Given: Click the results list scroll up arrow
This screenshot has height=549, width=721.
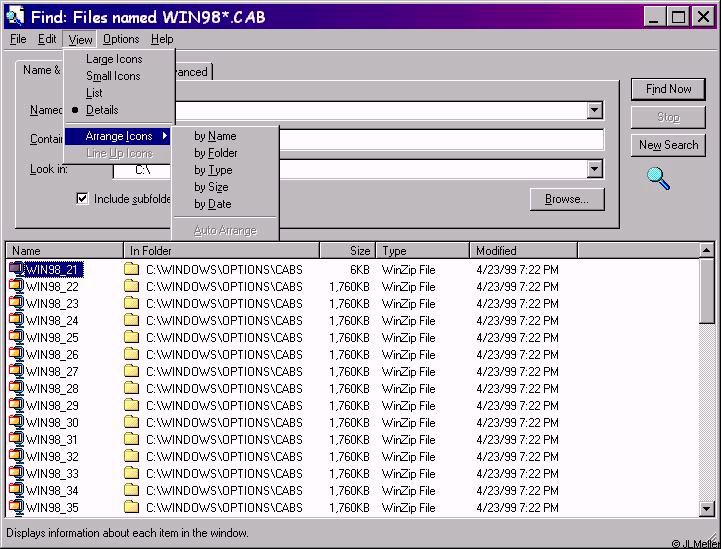Looking at the screenshot, I should (706, 250).
